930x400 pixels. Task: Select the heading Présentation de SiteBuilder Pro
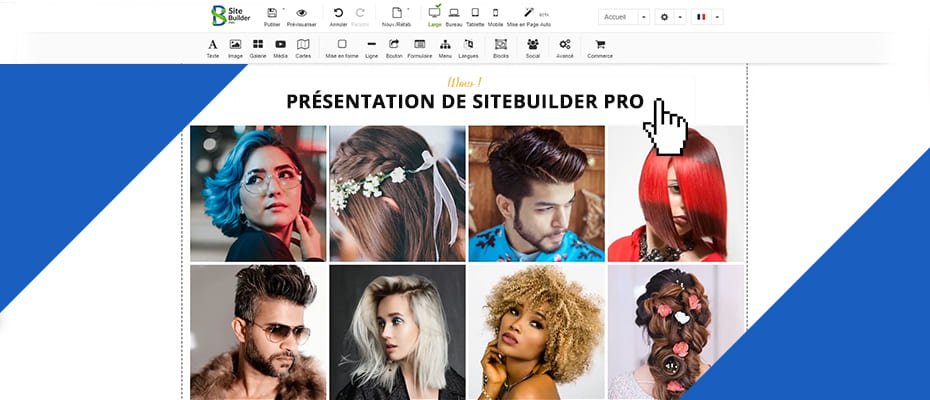click(x=465, y=101)
